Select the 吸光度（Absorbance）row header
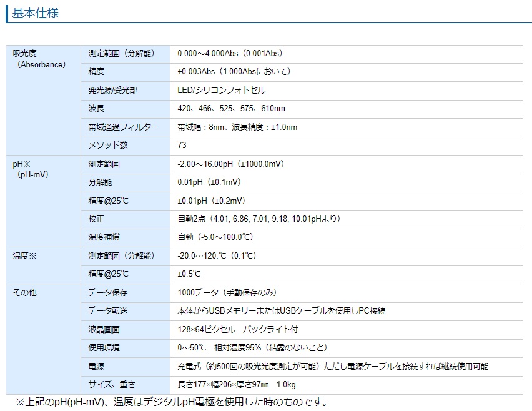This screenshot has width=532, height=411. click(x=41, y=59)
